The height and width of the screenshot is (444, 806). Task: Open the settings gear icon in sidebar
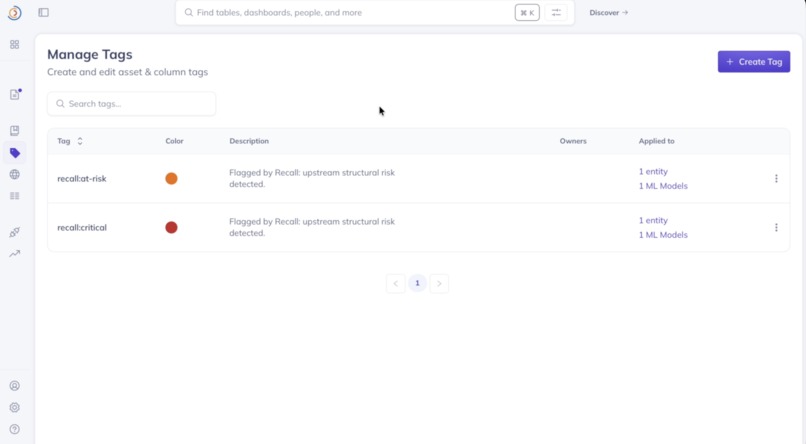(x=14, y=408)
